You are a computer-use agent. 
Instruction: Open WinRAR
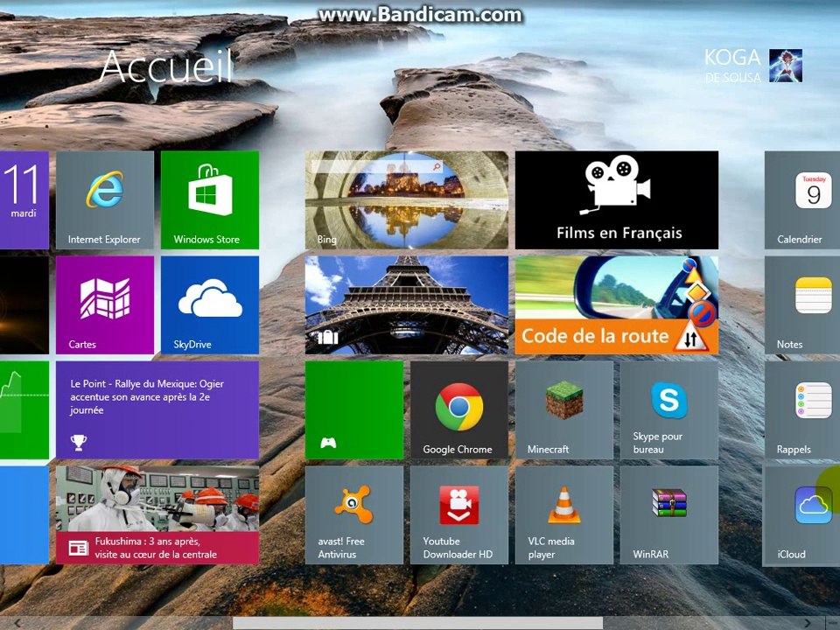pos(669,514)
